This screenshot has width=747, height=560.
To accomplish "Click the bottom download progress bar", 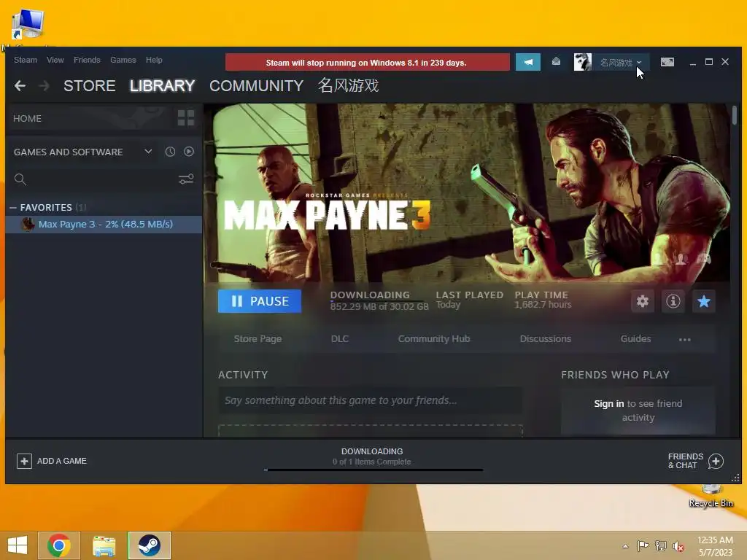I will pos(373,470).
